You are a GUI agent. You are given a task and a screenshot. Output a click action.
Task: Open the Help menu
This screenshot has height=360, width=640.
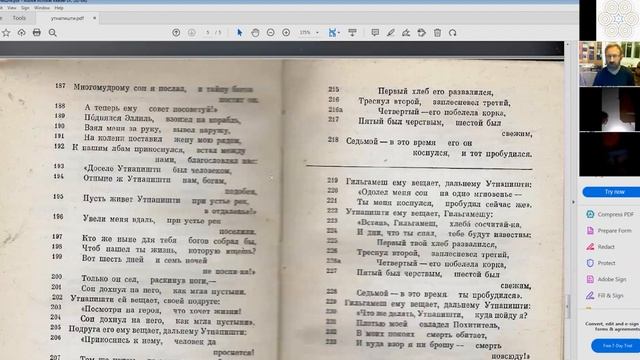coord(59,8)
